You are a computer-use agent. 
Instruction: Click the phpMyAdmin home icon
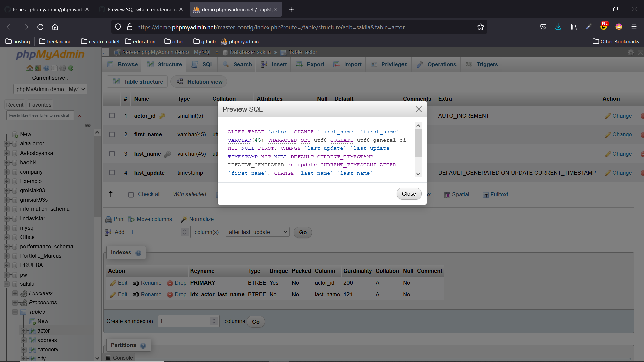(x=30, y=68)
